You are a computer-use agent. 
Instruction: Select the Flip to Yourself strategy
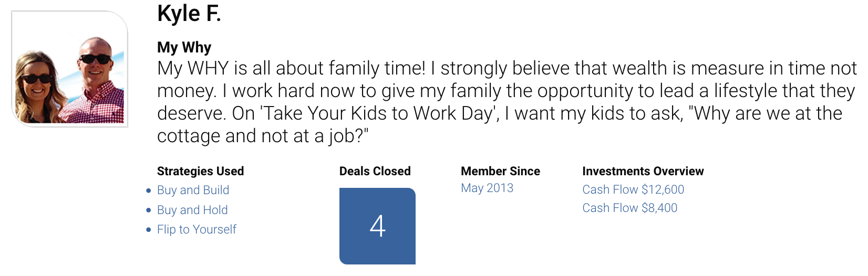click(197, 229)
